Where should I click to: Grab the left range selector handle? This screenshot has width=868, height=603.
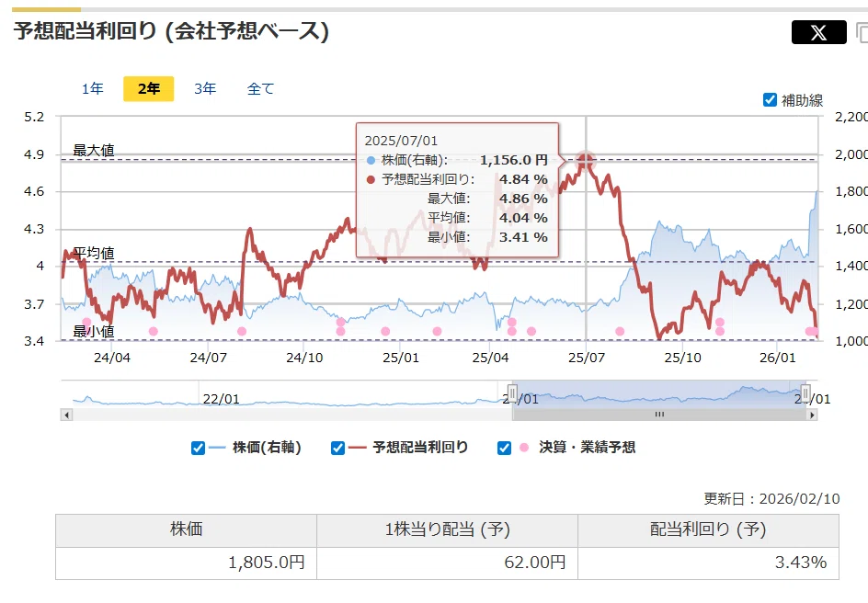[512, 393]
